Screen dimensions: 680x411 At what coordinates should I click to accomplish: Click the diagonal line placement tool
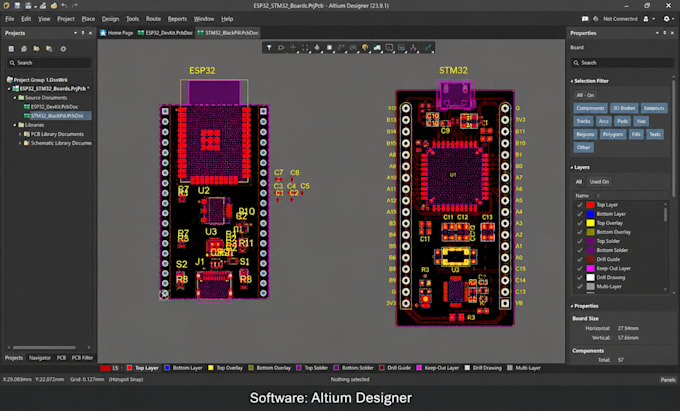[428, 48]
